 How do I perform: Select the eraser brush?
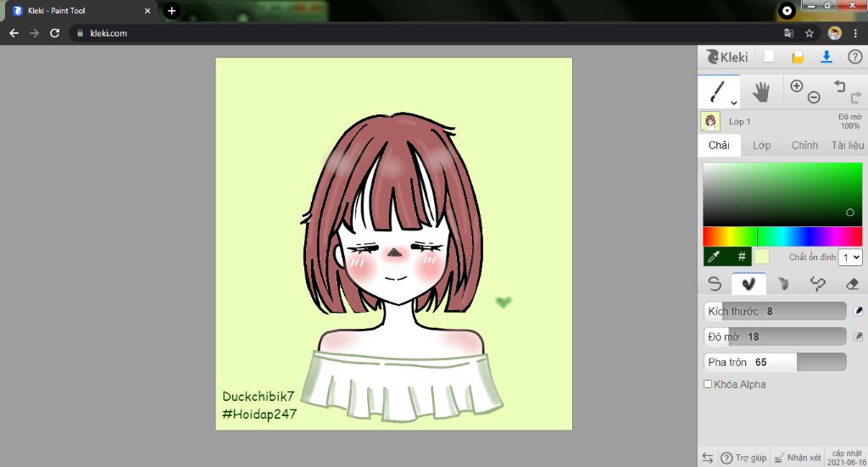[852, 284]
